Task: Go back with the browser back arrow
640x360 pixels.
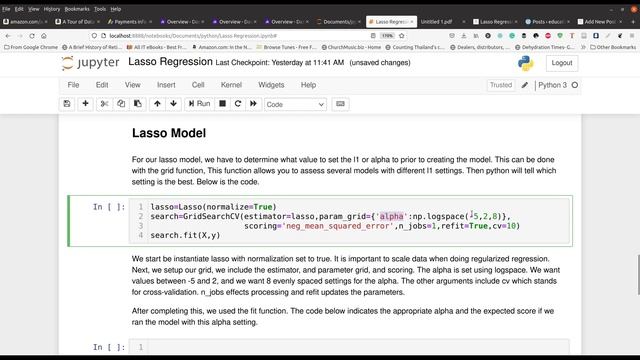Action: coord(8,36)
